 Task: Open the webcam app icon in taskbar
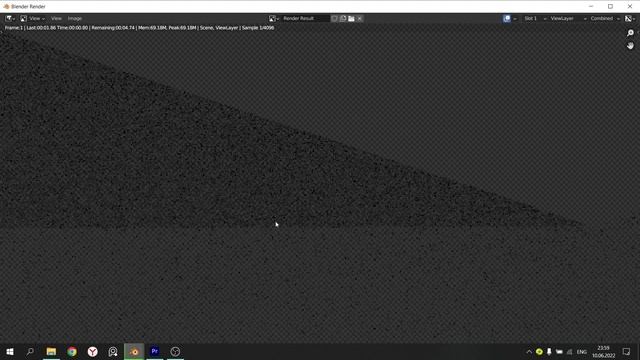click(113, 351)
